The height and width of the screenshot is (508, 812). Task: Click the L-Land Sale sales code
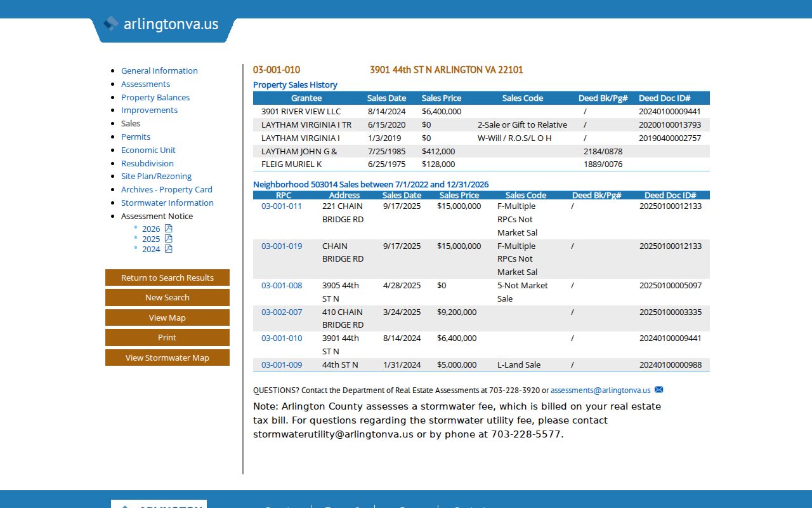[519, 364]
